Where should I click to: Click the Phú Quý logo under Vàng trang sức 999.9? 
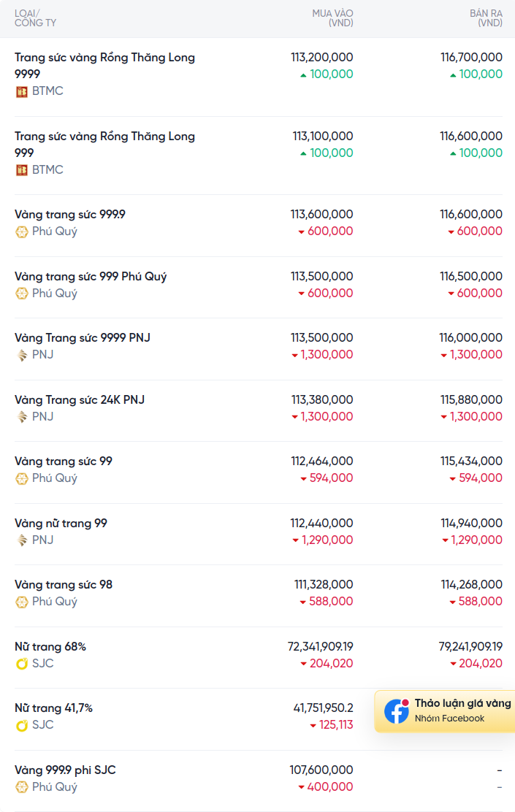[22, 231]
